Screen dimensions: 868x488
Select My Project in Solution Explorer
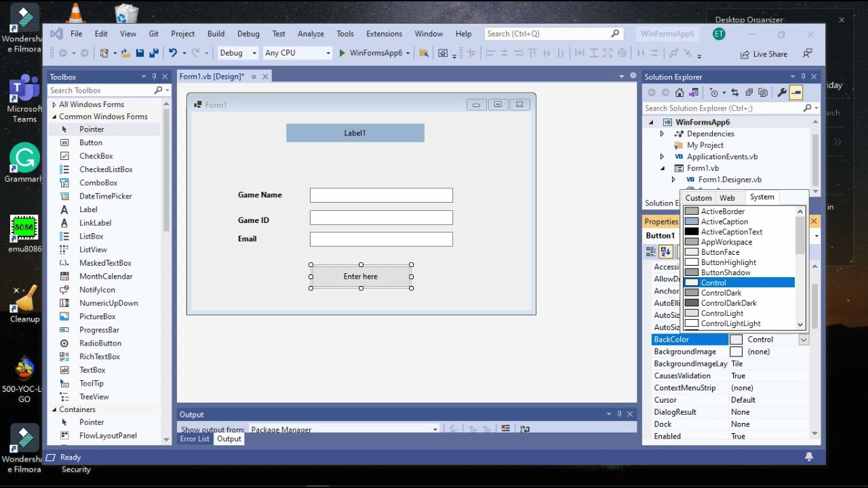[x=705, y=145]
